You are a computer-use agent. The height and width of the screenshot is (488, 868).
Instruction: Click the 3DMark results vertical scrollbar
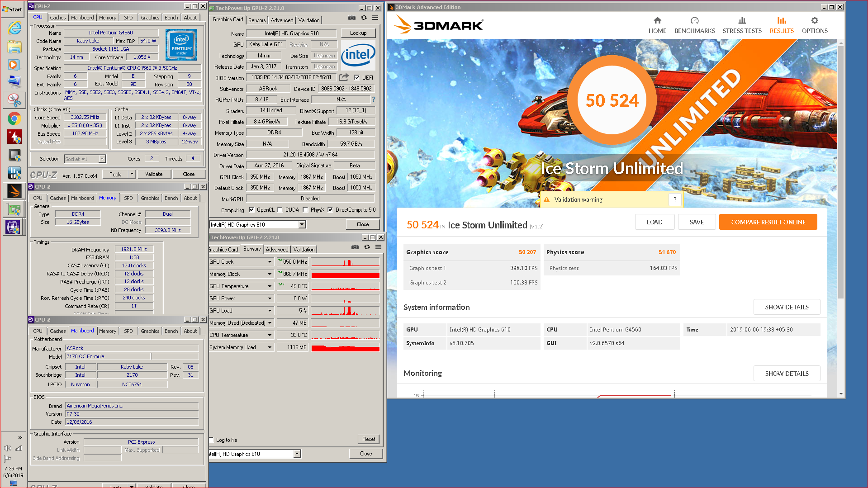(841, 172)
